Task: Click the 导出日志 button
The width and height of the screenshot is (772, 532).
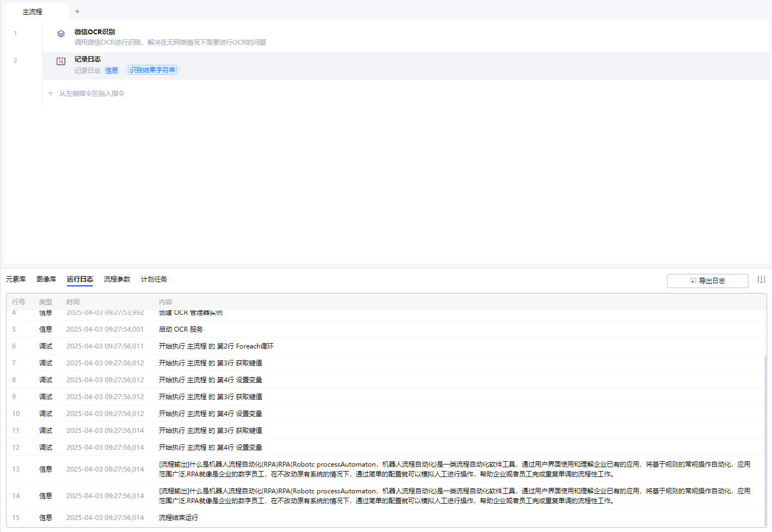Action: (x=707, y=280)
